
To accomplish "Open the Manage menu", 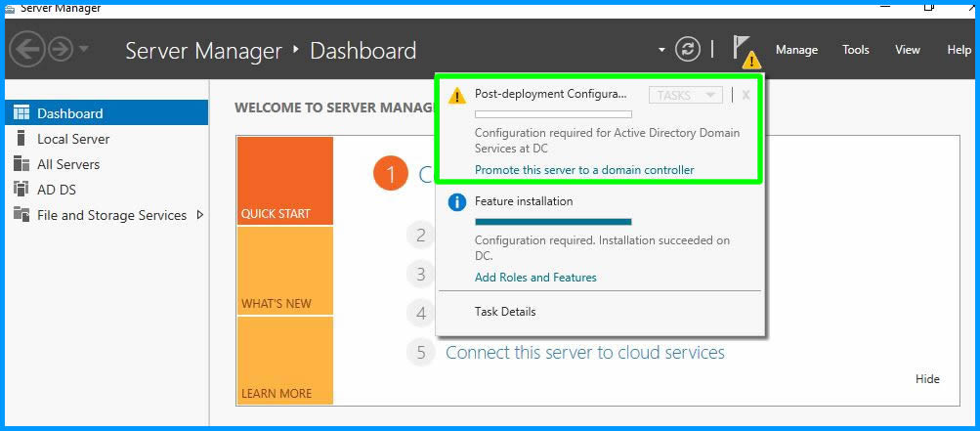I will 796,50.
